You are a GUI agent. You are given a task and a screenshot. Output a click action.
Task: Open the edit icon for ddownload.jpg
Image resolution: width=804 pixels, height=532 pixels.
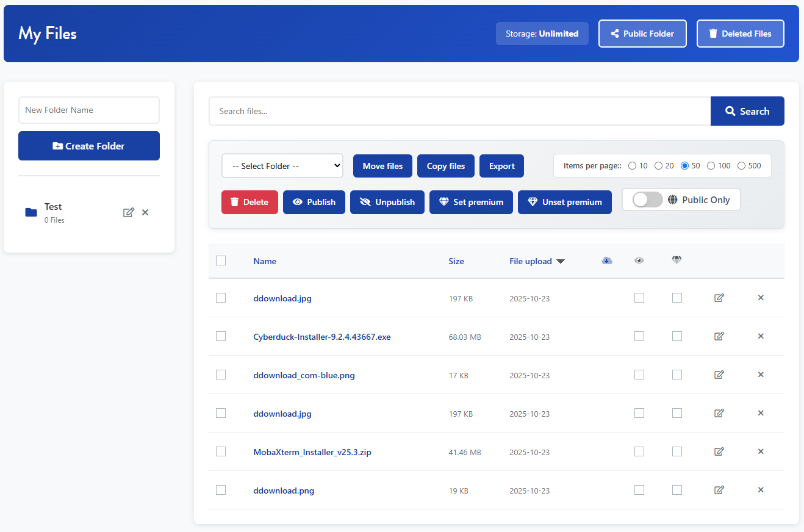click(x=719, y=298)
